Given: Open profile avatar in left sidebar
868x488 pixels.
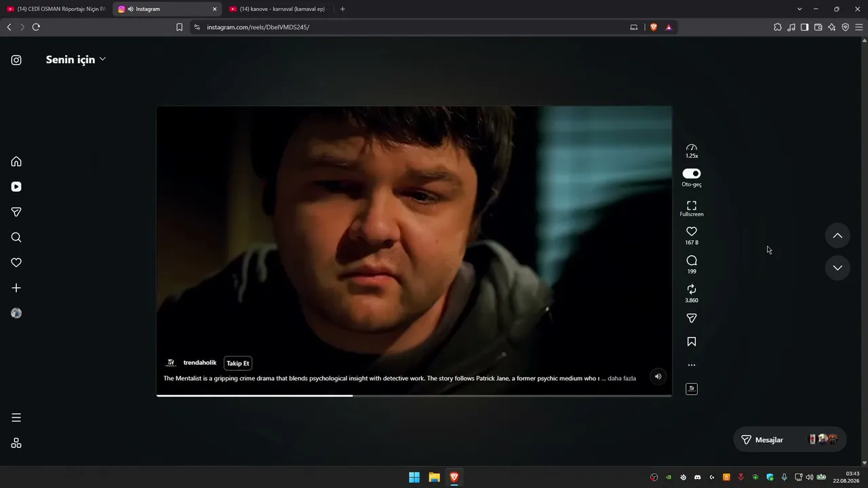Looking at the screenshot, I should 16,313.
